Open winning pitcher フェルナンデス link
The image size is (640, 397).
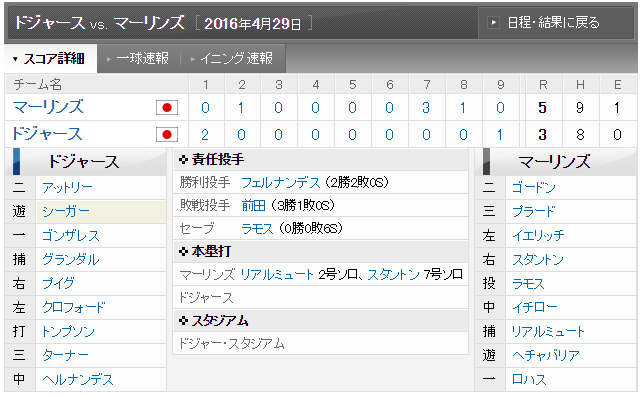[x=281, y=182]
